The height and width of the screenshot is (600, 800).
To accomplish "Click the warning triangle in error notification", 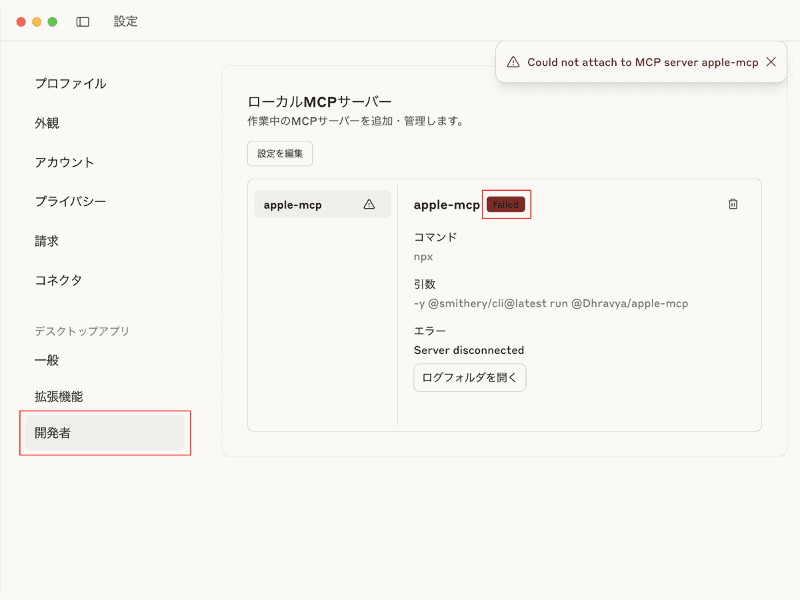I will click(x=513, y=61).
